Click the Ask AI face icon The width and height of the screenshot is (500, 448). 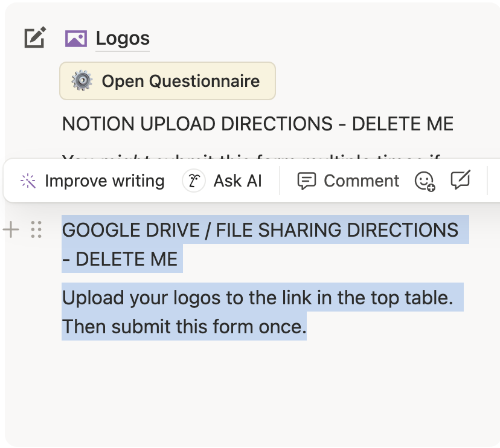pyautogui.click(x=194, y=181)
